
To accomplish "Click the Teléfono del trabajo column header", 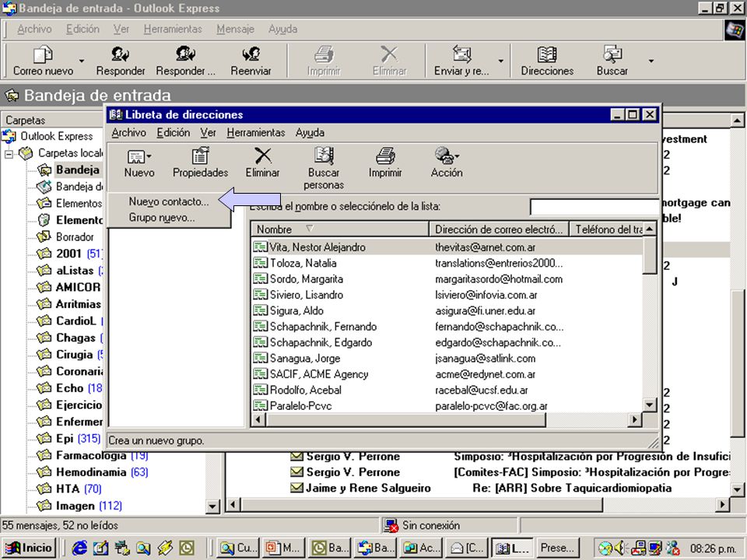I will (608, 229).
